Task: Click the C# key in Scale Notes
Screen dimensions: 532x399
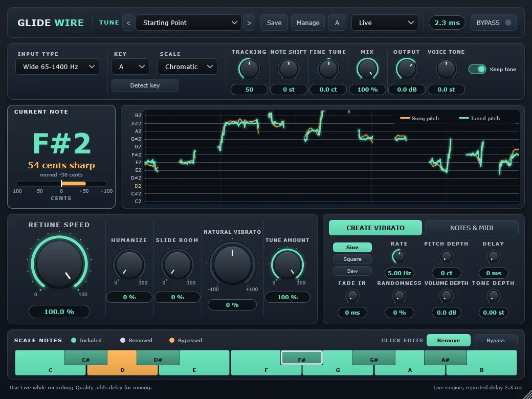Action: pos(86,358)
